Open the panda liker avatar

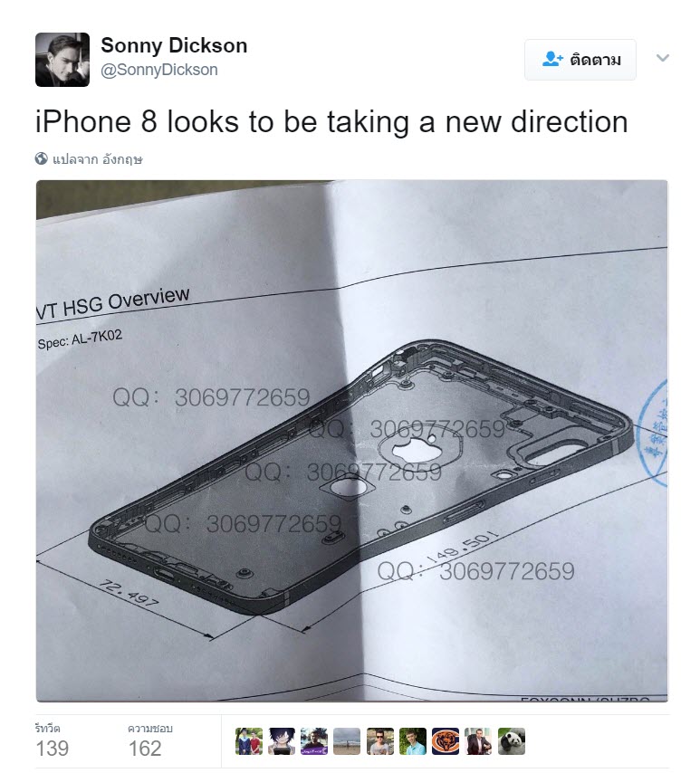click(512, 741)
